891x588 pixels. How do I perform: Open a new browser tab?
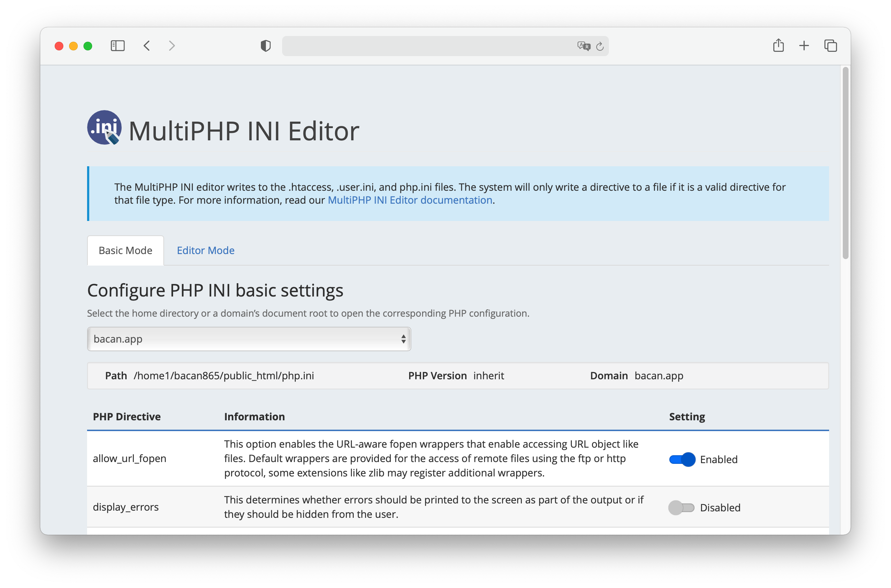pos(804,46)
